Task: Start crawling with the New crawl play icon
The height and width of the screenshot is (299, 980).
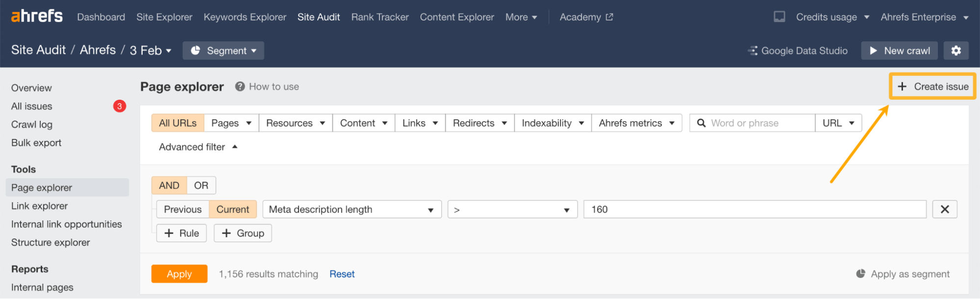Action: 874,50
